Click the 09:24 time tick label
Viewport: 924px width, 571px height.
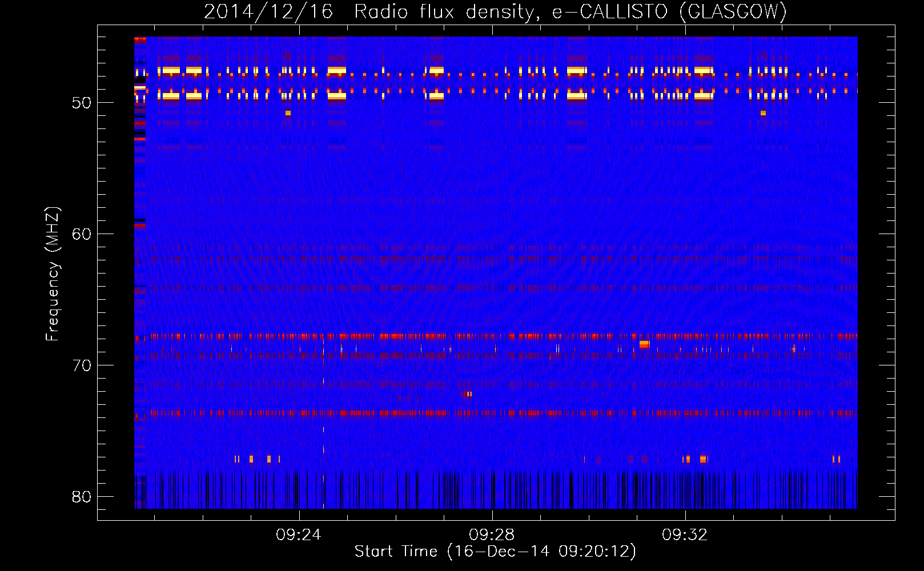coord(299,535)
